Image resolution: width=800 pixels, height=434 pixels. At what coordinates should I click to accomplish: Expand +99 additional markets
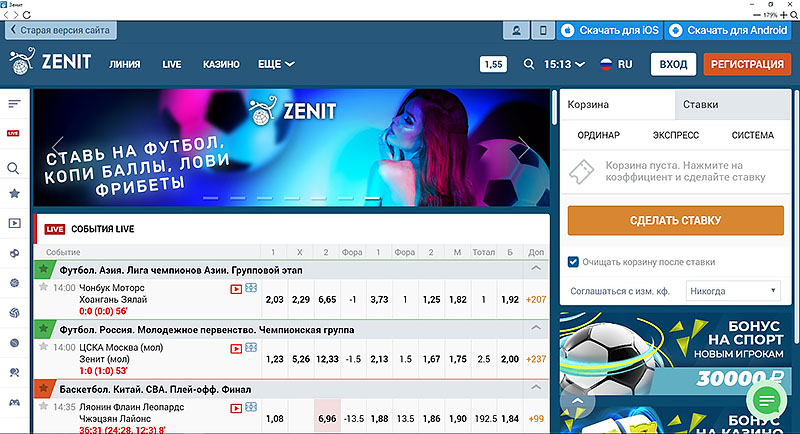(x=536, y=419)
